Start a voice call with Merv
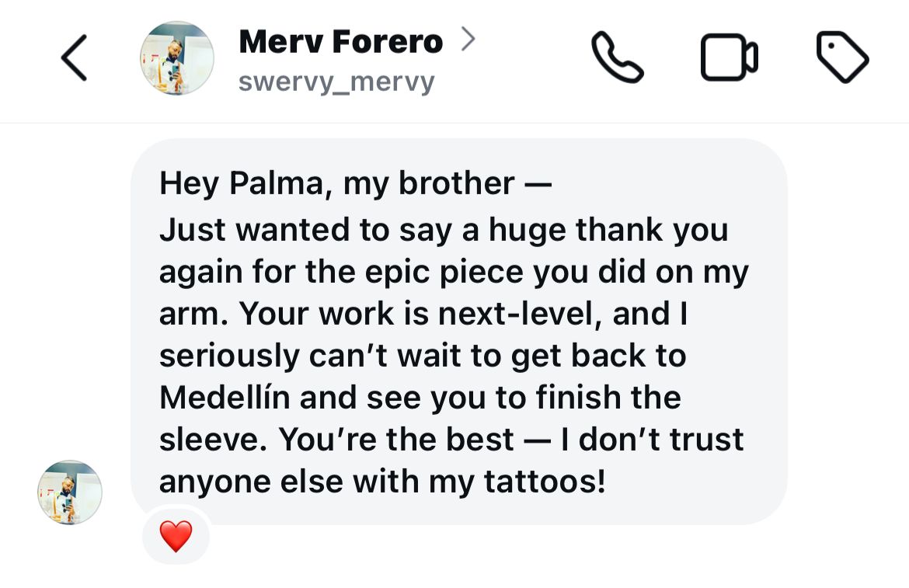The image size is (909, 588). 617,57
